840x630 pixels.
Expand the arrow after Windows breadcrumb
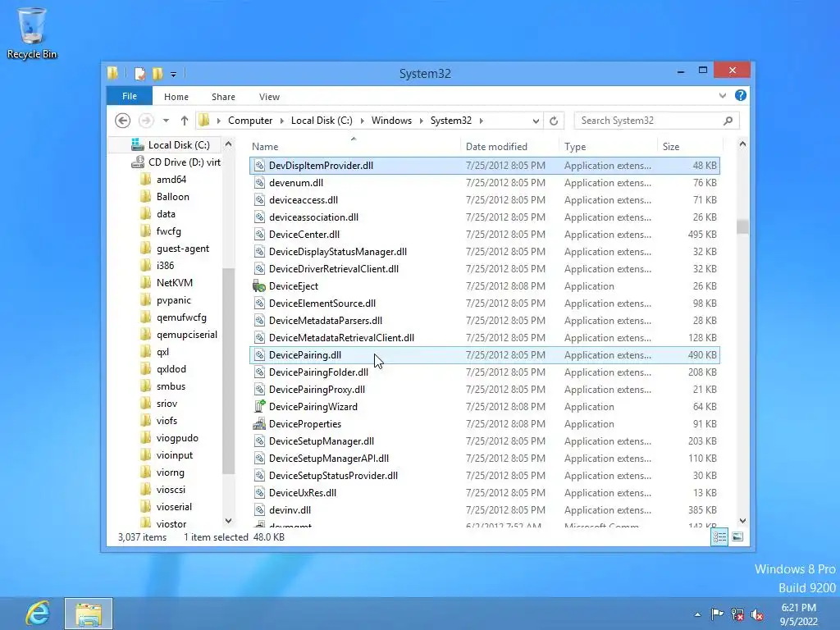pyautogui.click(x=421, y=121)
